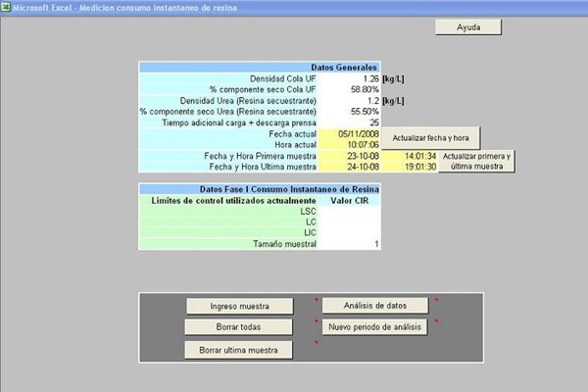Click Borrar ultima muestra button

tap(238, 350)
